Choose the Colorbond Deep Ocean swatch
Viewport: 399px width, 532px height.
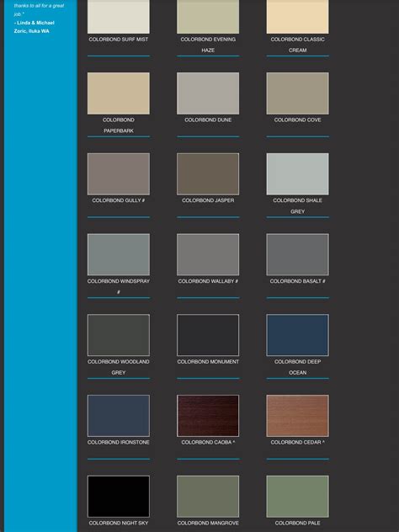pyautogui.click(x=297, y=335)
